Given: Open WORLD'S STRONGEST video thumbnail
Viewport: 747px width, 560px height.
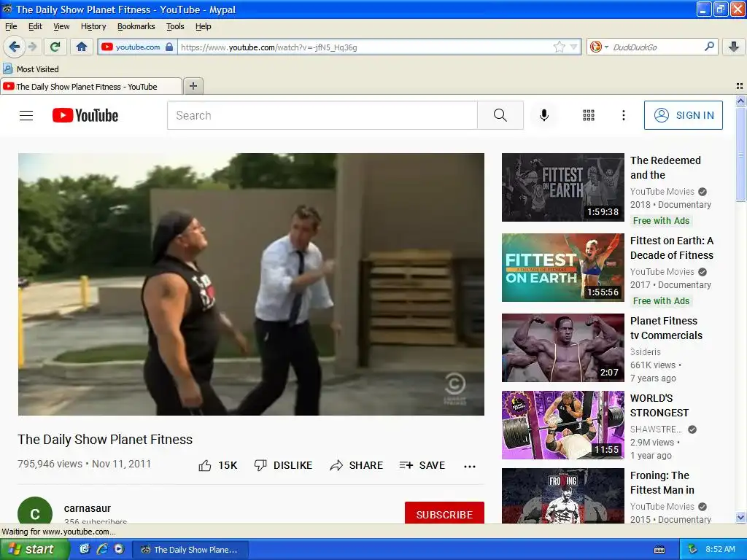Looking at the screenshot, I should (562, 425).
